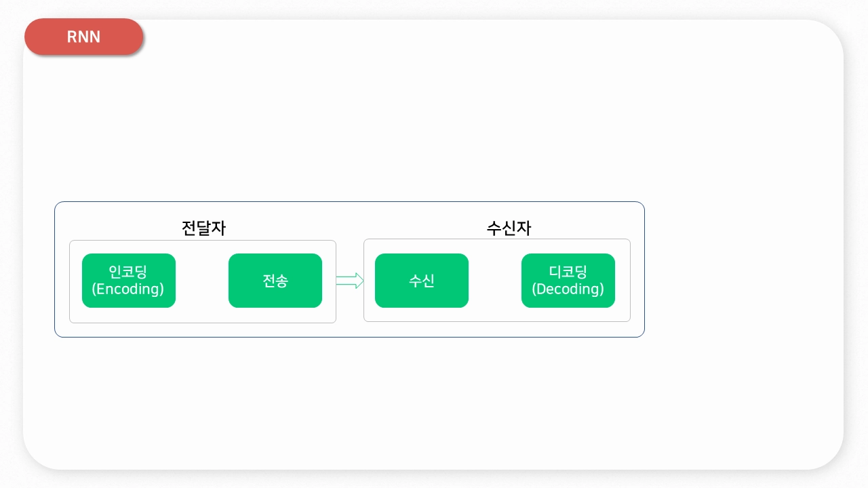
Task: Click the (Decoding) label text
Action: coord(568,289)
